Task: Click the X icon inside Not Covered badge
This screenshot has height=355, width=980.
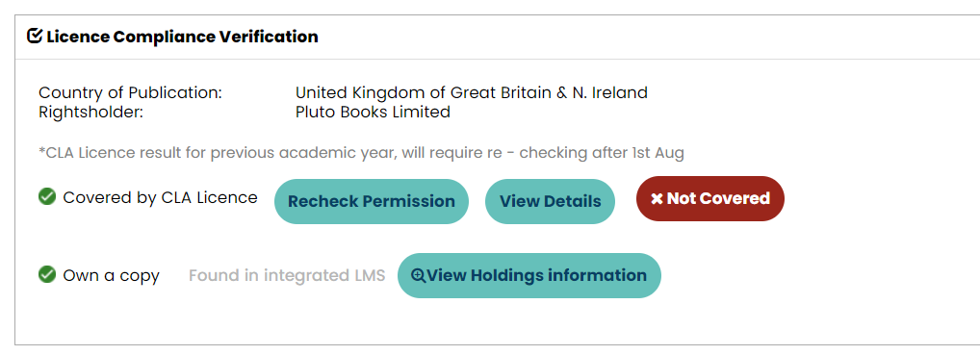Action: tap(657, 199)
